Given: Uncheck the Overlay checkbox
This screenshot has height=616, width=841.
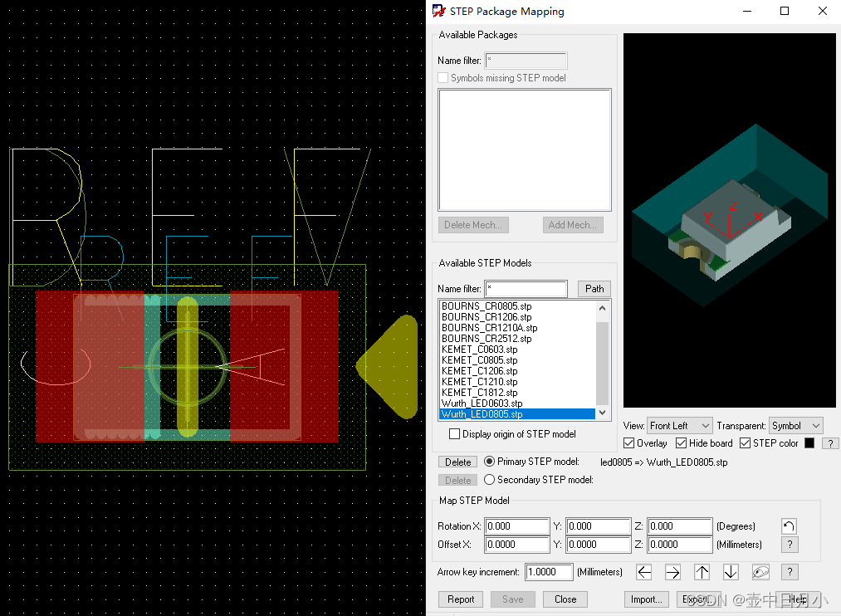Looking at the screenshot, I should click(x=629, y=442).
